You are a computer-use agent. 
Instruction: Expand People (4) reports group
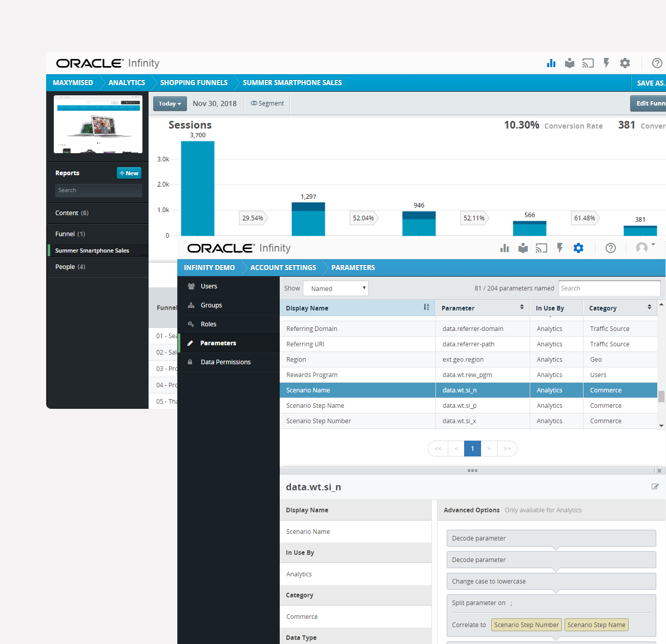coord(97,267)
